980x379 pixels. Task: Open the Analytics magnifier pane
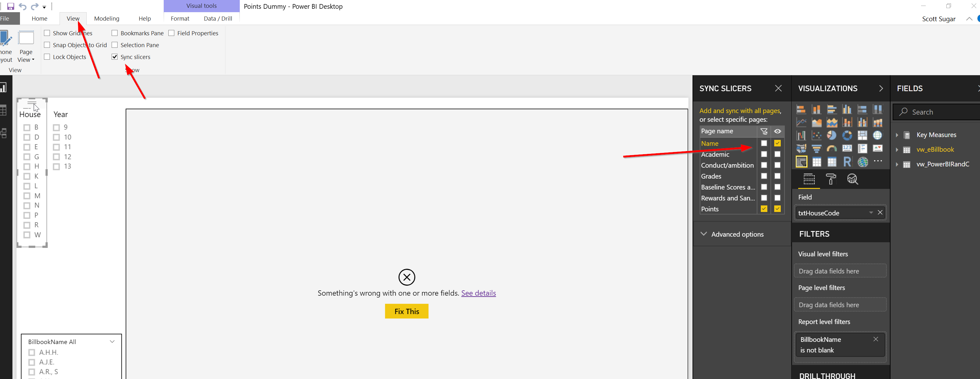click(x=852, y=179)
